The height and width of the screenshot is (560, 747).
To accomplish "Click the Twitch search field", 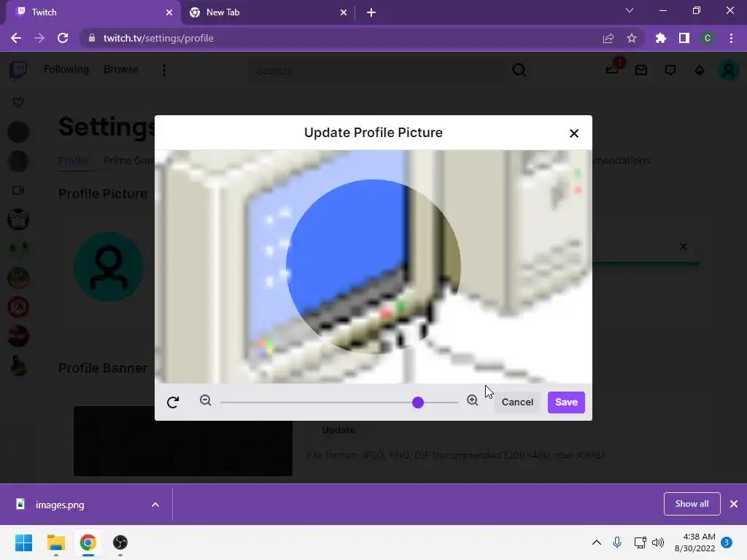I will (376, 71).
